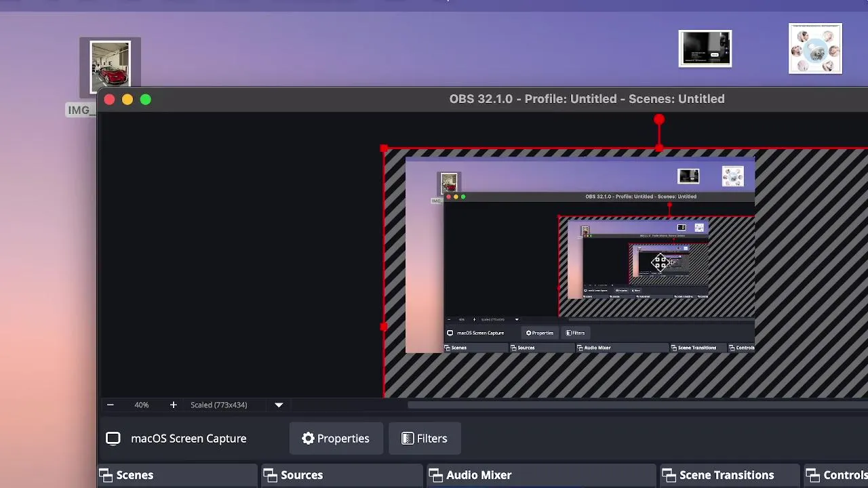
Task: Zoom in preview with plus button
Action: pyautogui.click(x=173, y=405)
